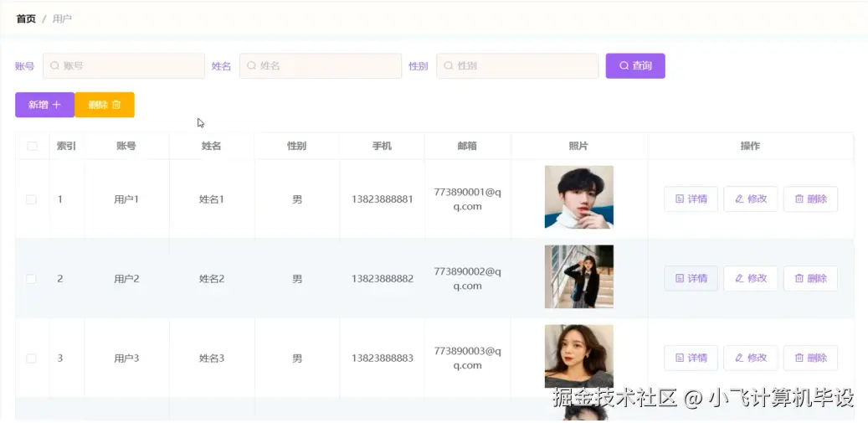
Task: Click the photo thumbnail of 用户2
Action: (579, 276)
